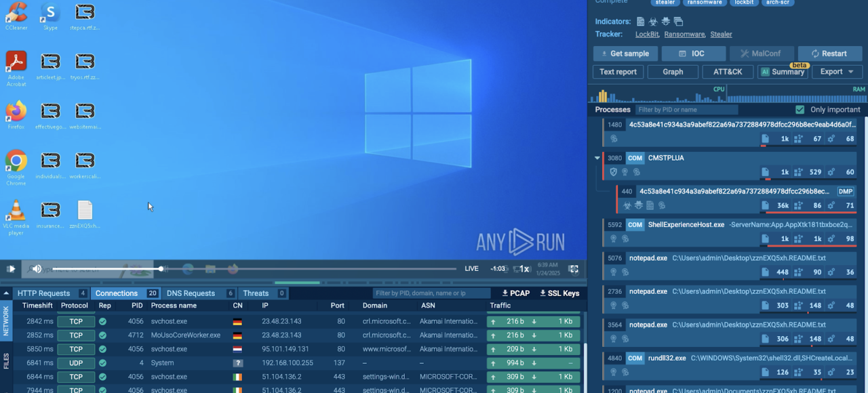Switch to the Connections tab
The height and width of the screenshot is (393, 868).
pos(125,293)
